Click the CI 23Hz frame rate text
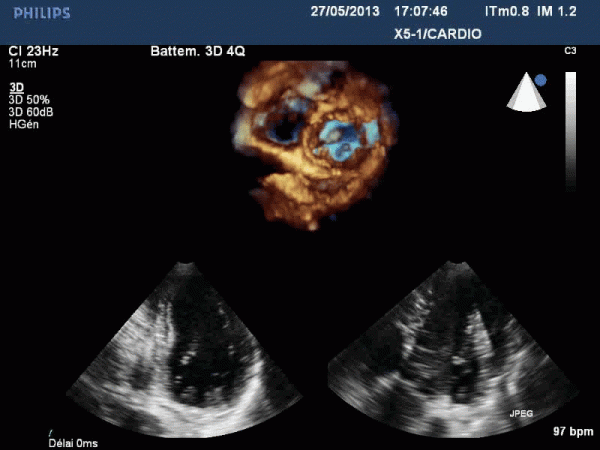600x450 pixels. (x=33, y=51)
